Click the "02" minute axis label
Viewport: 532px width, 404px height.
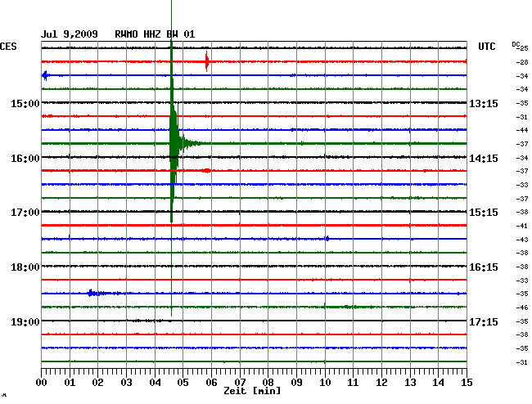point(97,383)
